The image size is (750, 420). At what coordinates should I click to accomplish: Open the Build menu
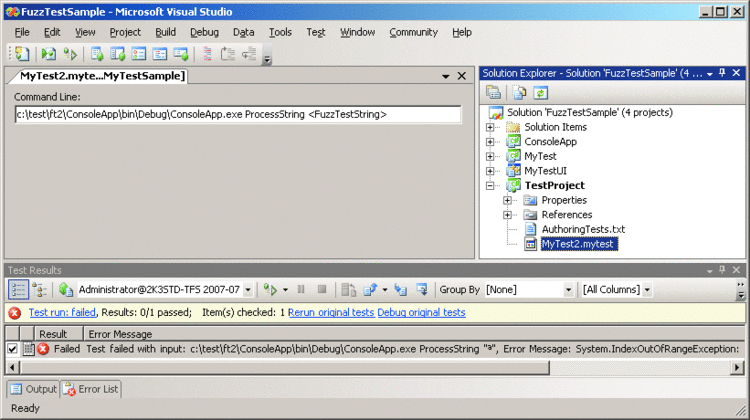[x=165, y=32]
